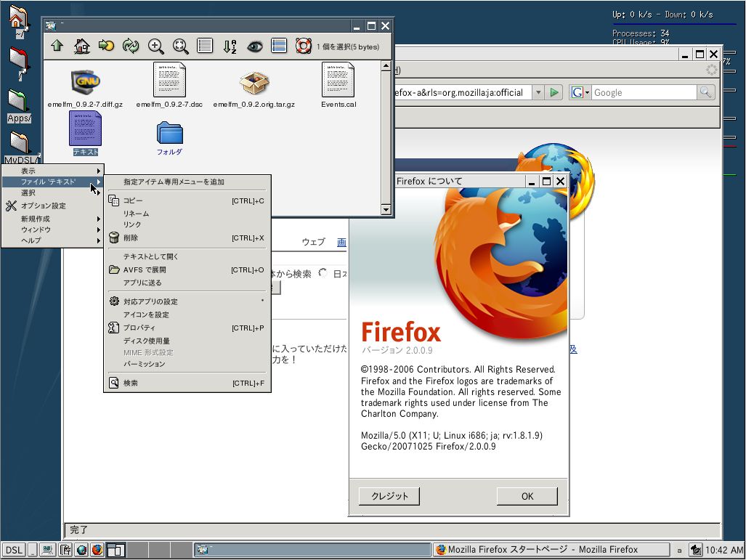
Task: Click the zoom to fit magnifier icon
Action: pos(180,46)
